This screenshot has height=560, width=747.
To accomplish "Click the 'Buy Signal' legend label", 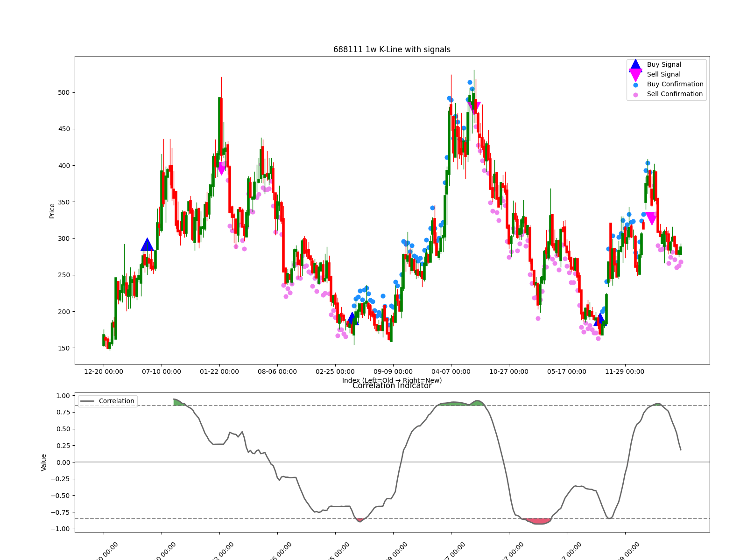I will [x=664, y=65].
